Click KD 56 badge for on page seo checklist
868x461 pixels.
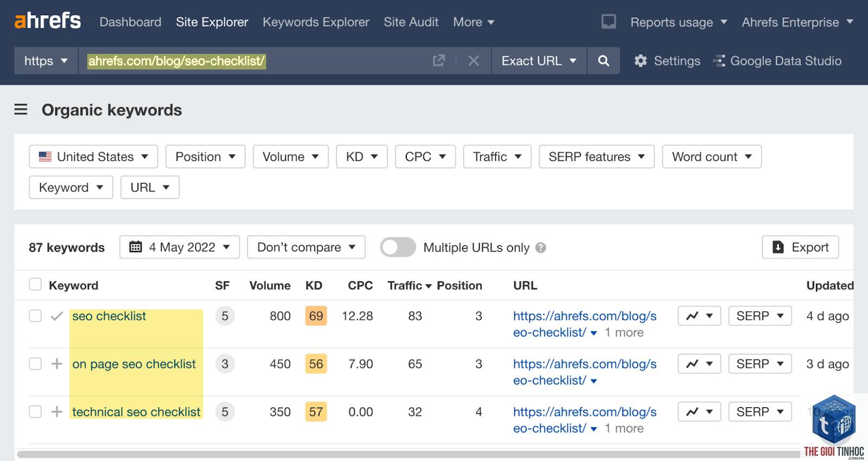(x=316, y=364)
